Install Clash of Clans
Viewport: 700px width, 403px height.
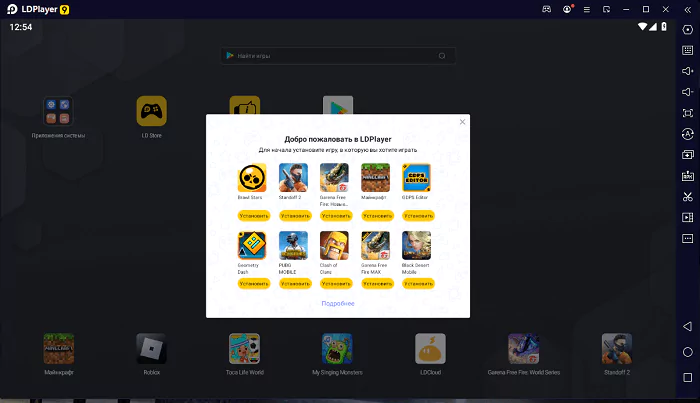pyautogui.click(x=336, y=284)
